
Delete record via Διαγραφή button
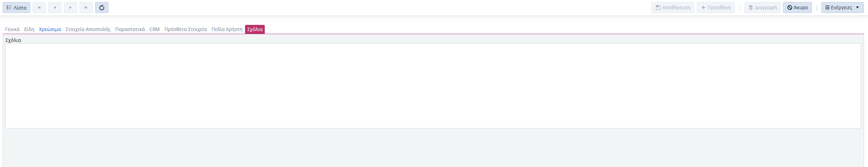[x=762, y=7]
